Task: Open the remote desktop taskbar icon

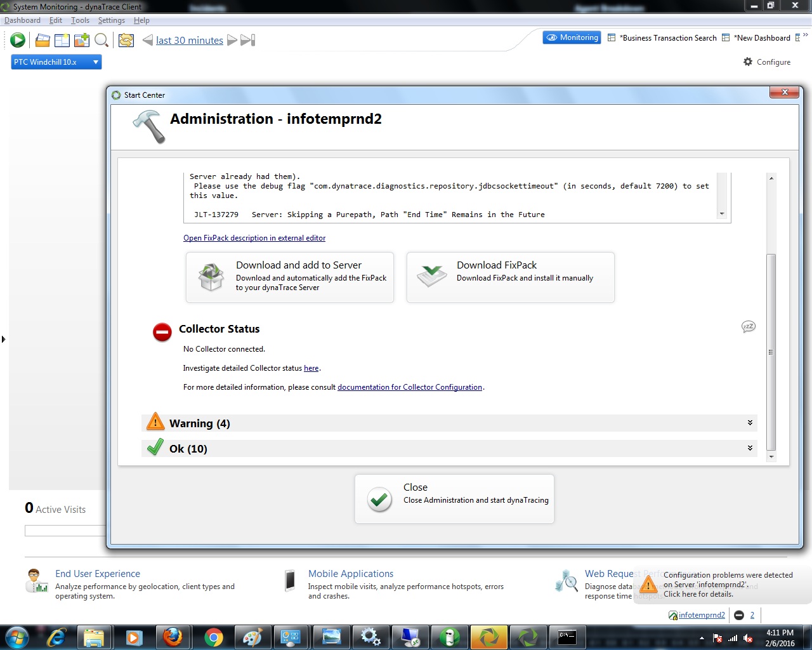Action: [410, 637]
